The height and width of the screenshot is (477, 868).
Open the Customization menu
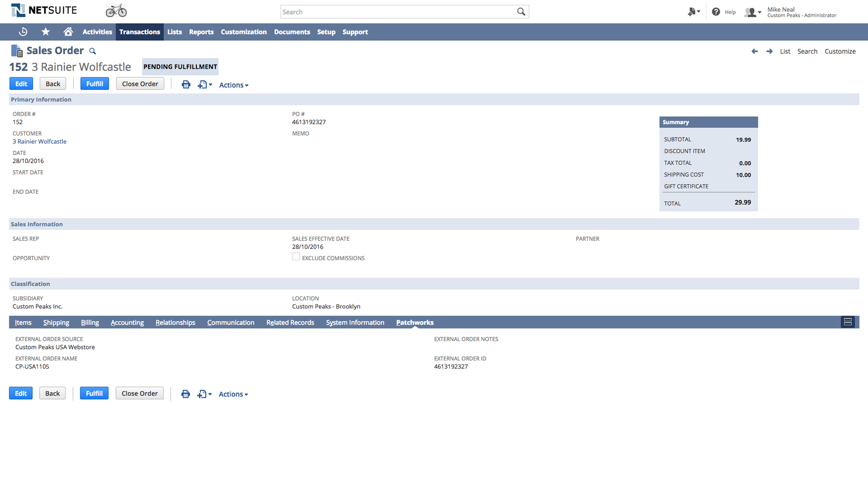click(x=244, y=32)
